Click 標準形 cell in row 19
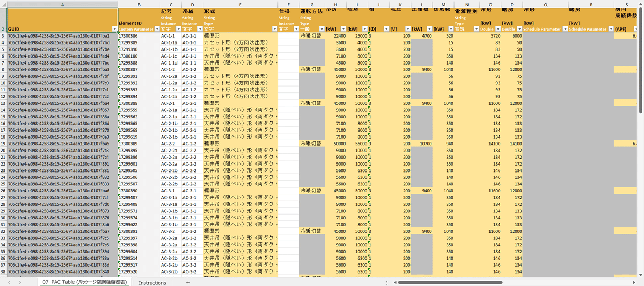 (x=240, y=144)
